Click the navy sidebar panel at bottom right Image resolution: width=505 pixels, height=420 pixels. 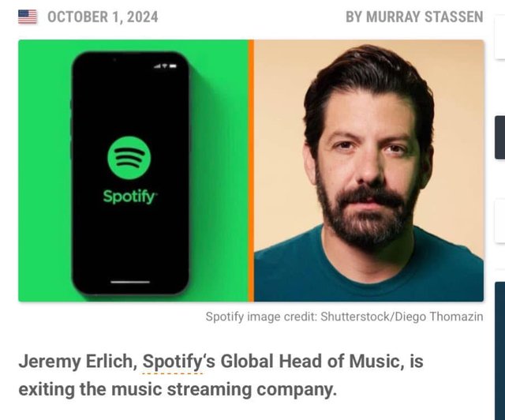(x=499, y=351)
